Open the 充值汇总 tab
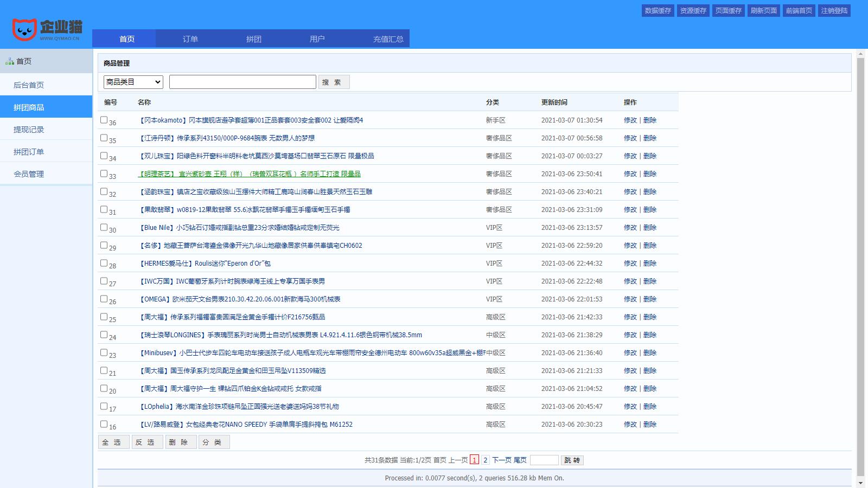The image size is (868, 488). (x=388, y=39)
